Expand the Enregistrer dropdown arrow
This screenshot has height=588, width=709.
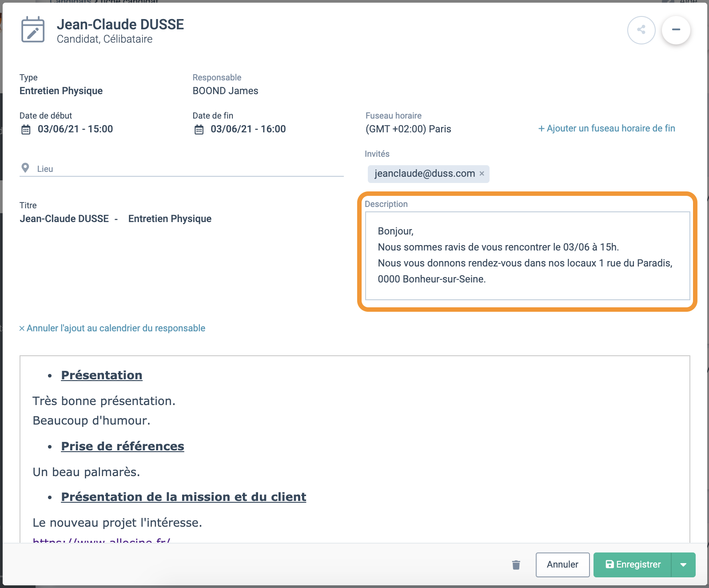coord(683,565)
